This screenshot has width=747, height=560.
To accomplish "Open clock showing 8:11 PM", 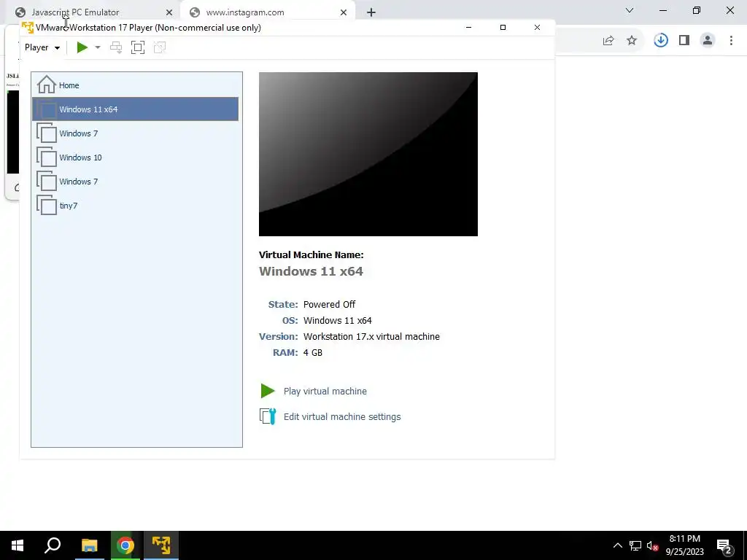I will (x=684, y=545).
